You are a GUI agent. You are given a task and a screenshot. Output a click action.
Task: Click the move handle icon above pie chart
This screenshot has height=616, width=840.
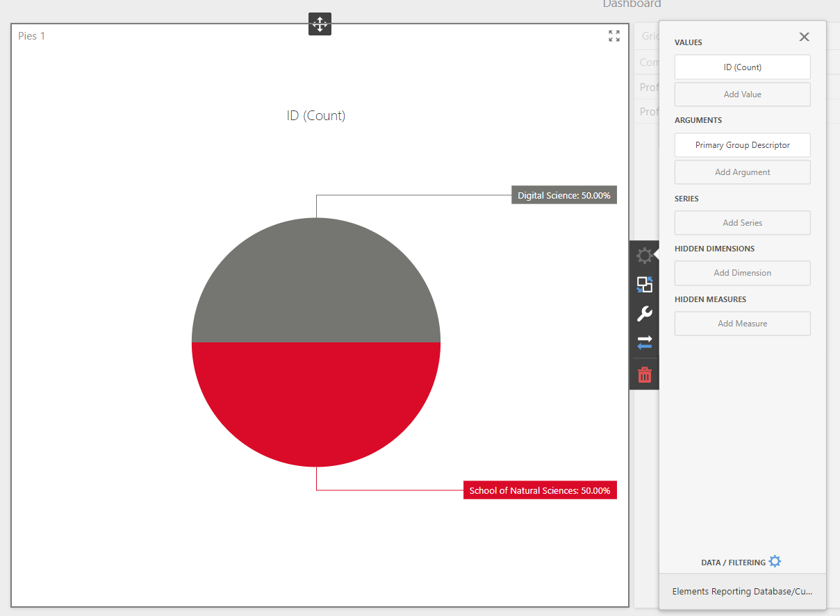coord(320,24)
